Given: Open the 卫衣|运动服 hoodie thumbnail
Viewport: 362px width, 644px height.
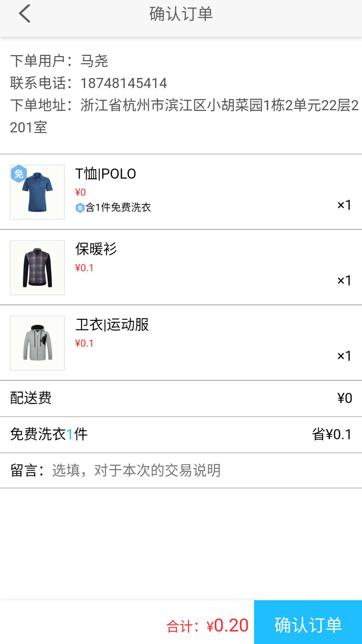Looking at the screenshot, I should point(37,343).
